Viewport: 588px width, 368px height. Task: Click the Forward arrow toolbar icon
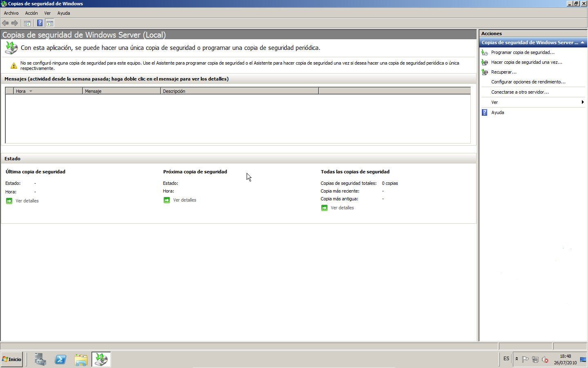point(15,23)
